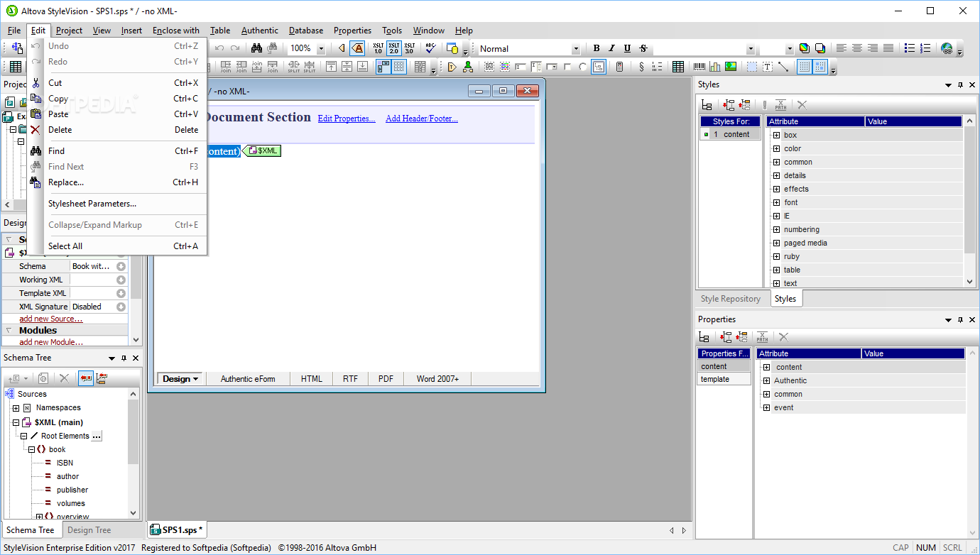This screenshot has height=555, width=980.
Task: Click the Italic formatting icon
Action: point(612,48)
